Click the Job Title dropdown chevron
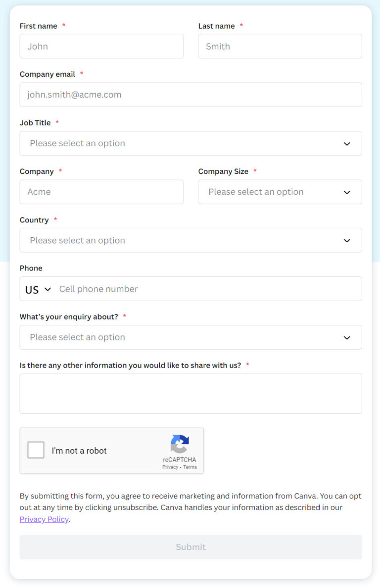380x588 pixels. (x=346, y=143)
